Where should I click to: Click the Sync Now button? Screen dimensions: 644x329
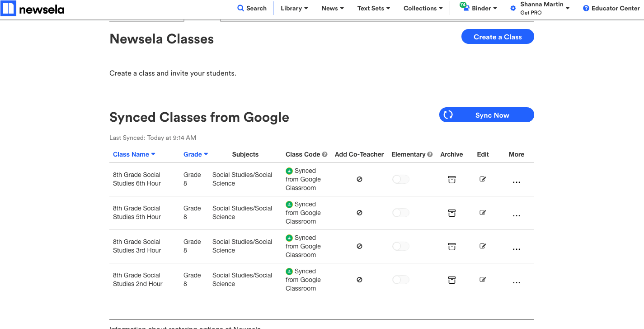[487, 115]
